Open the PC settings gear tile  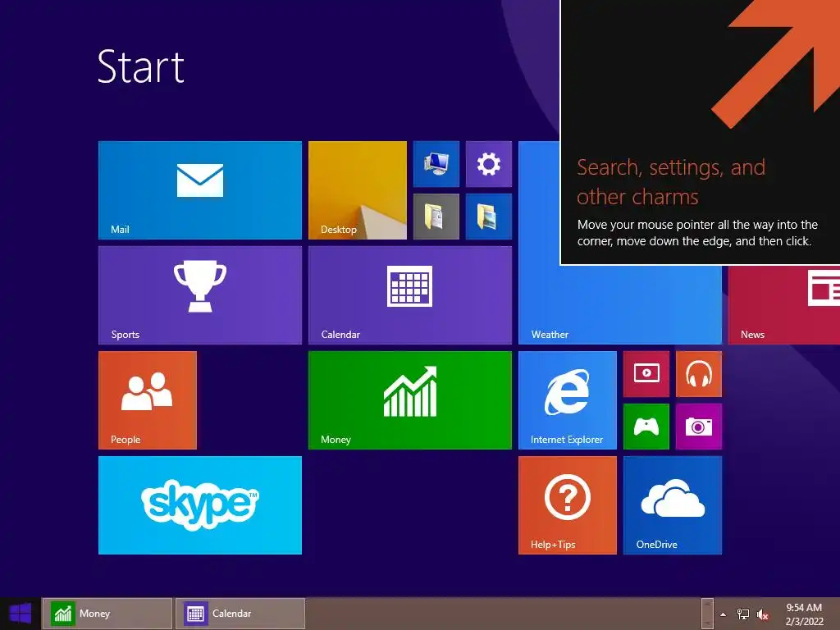pyautogui.click(x=489, y=164)
